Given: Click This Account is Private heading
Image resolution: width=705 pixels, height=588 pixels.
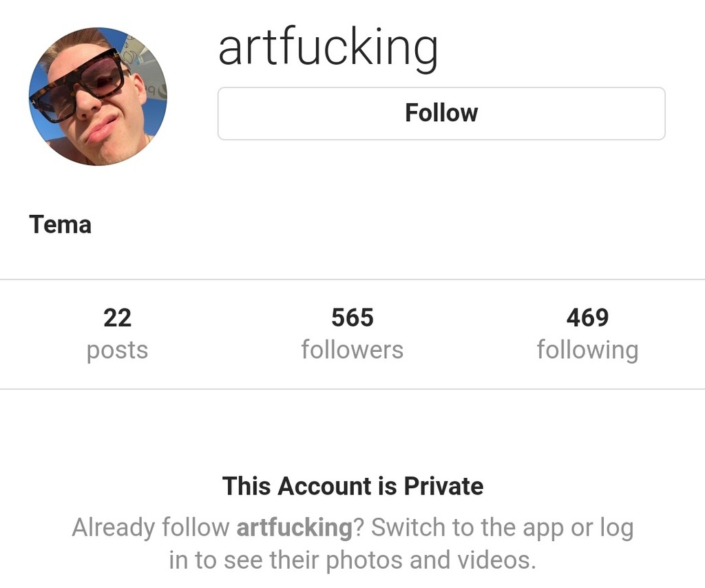Looking at the screenshot, I should coord(353,486).
